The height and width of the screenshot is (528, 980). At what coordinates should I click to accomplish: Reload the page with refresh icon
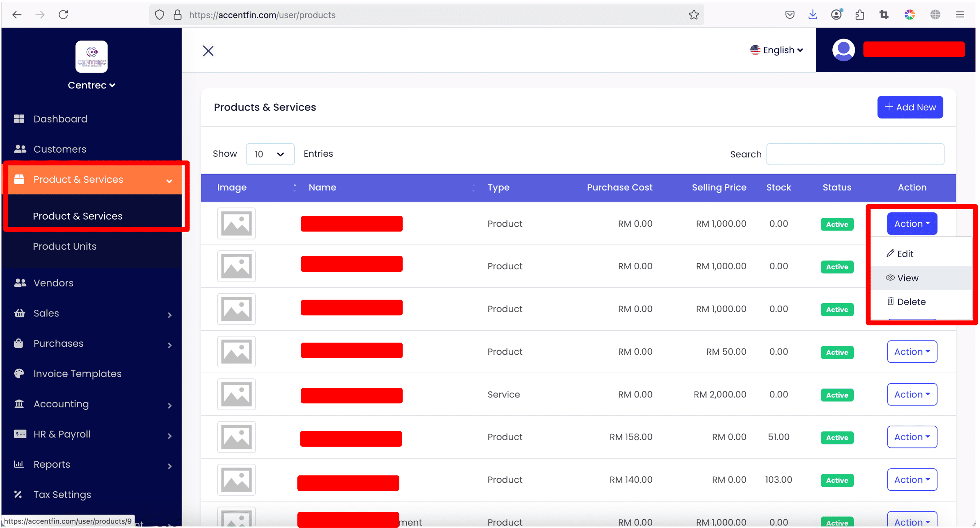tap(63, 15)
